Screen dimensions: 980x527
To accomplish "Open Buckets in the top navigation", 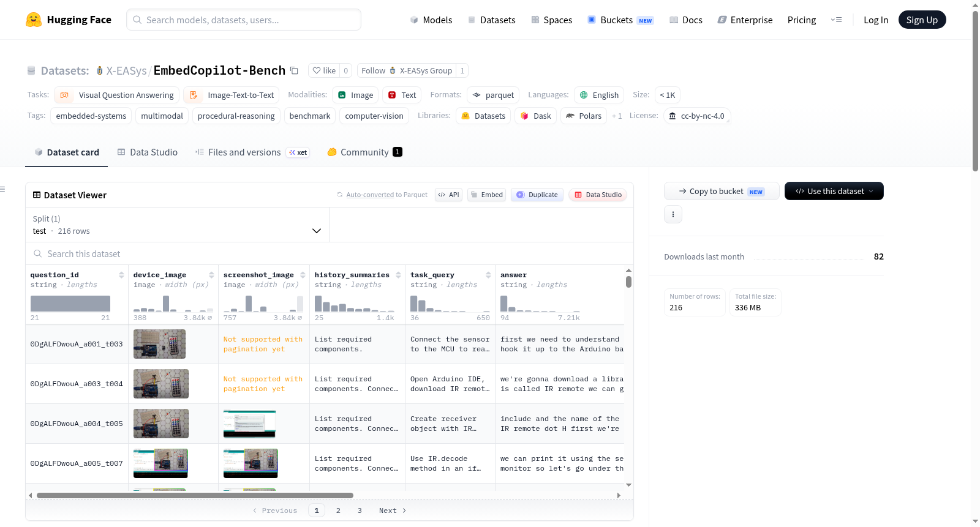I will pyautogui.click(x=620, y=20).
